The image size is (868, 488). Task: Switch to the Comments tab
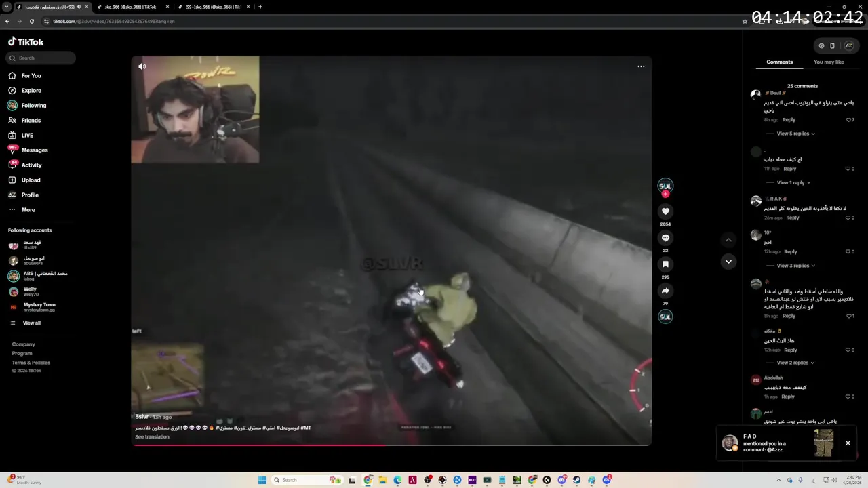[779, 62]
